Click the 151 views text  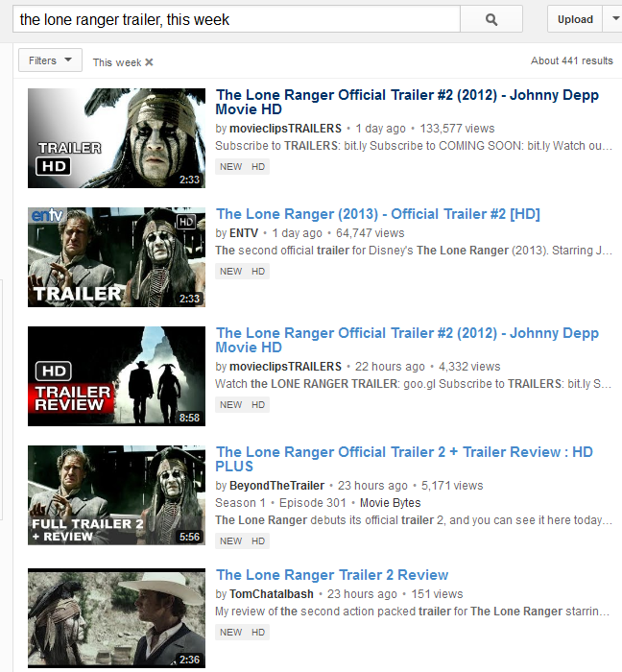[437, 594]
